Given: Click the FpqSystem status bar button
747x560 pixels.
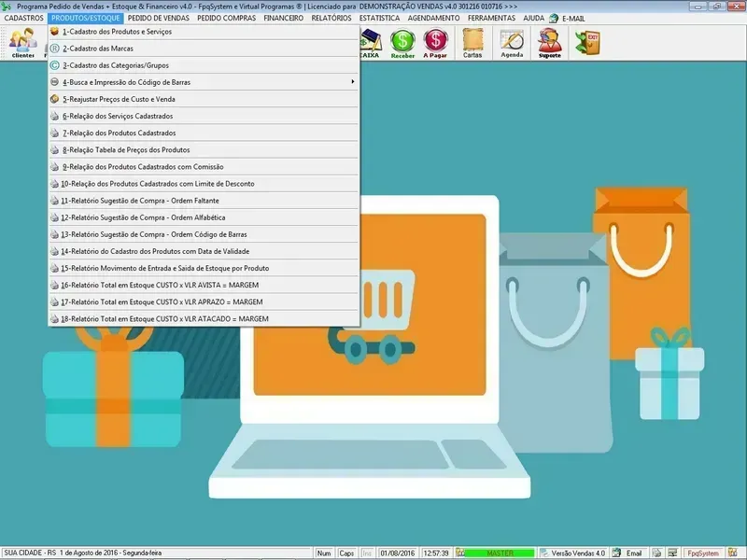Looking at the screenshot, I should pyautogui.click(x=702, y=553).
